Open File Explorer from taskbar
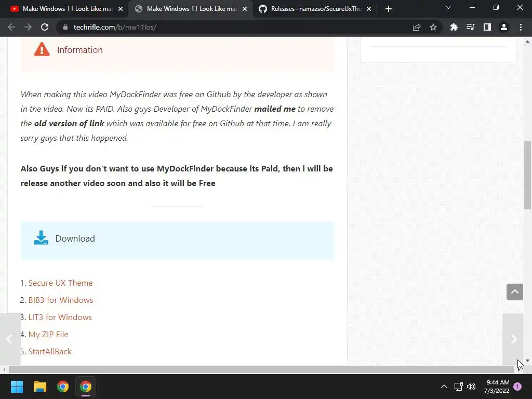 point(39,387)
